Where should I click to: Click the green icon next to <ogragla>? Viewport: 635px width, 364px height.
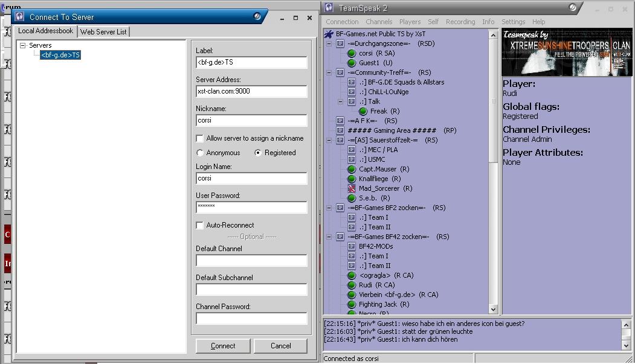click(x=352, y=275)
